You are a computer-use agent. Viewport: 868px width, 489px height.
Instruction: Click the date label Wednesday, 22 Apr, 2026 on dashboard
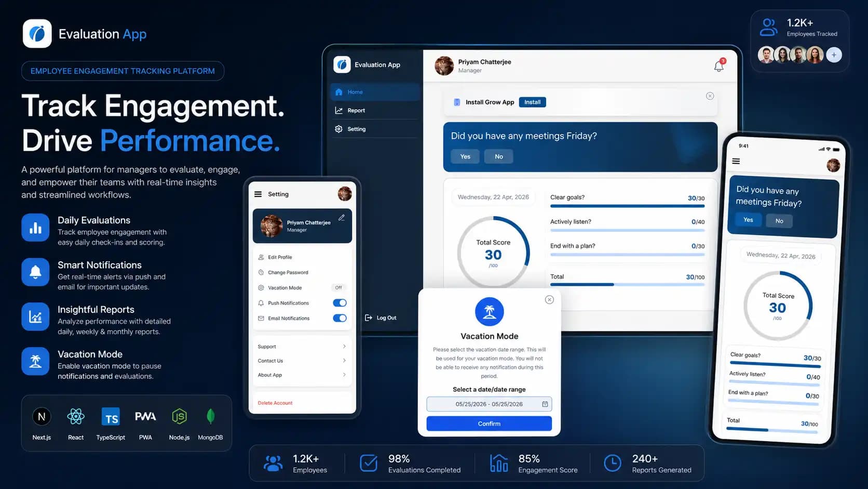[493, 197]
